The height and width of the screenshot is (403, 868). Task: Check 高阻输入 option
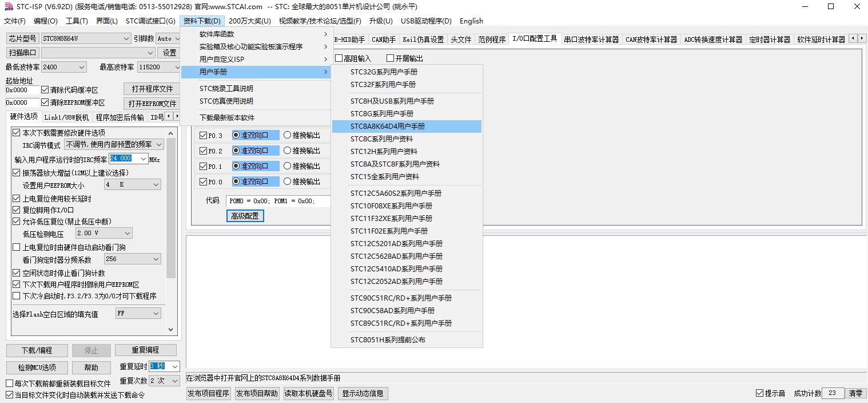[x=339, y=58]
